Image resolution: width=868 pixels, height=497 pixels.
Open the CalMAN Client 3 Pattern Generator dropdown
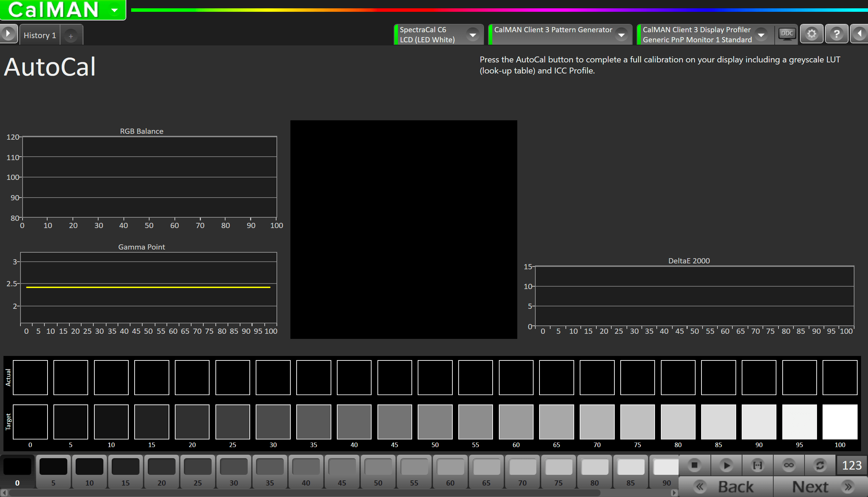tap(621, 34)
